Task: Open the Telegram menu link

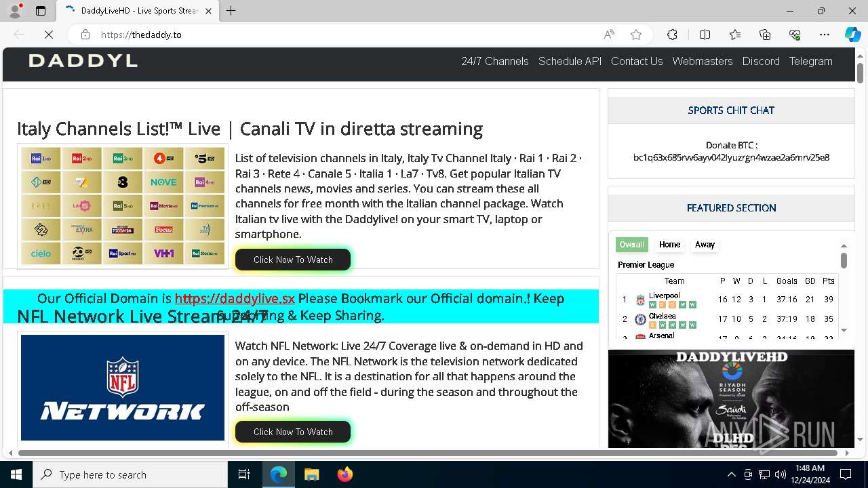Action: point(810,61)
